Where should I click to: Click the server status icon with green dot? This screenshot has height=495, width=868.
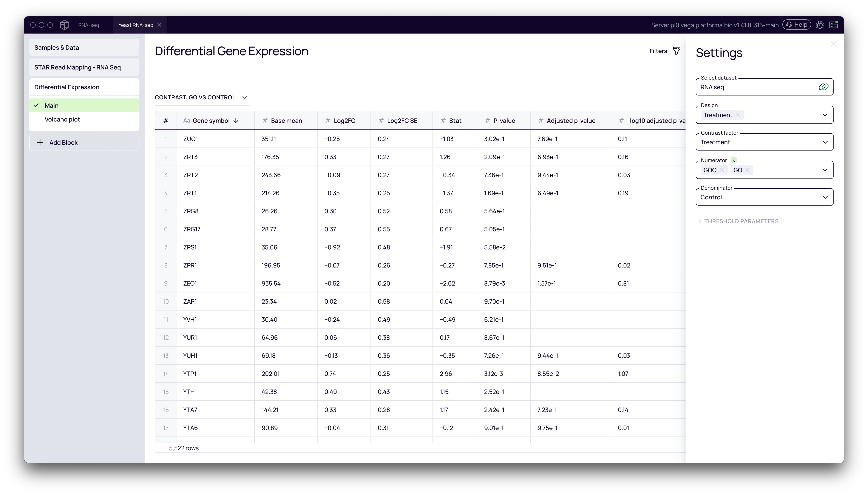834,25
